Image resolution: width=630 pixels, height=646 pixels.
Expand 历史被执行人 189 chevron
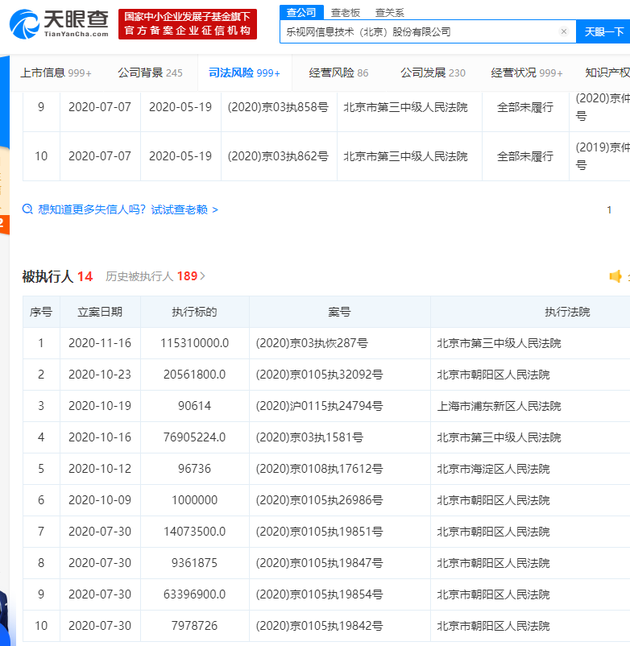(202, 276)
